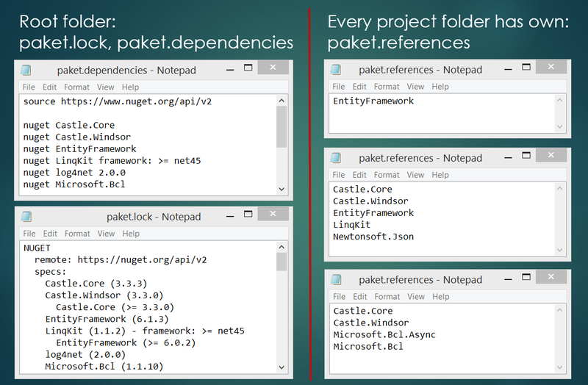Open Edit menu in window listing Microsoft.Bcl.Async
588x385 pixels.
click(359, 297)
